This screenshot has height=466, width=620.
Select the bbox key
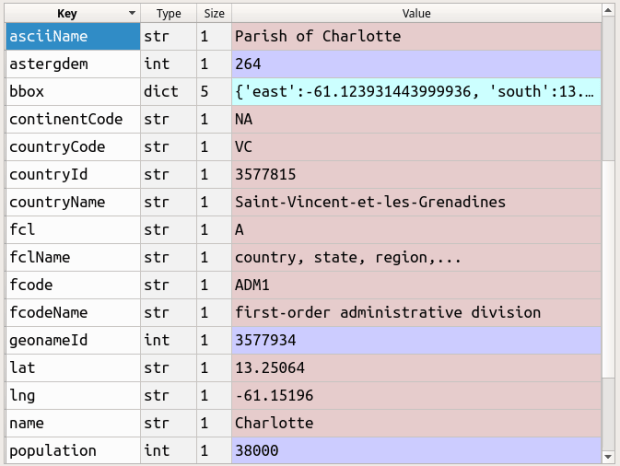(x=73, y=92)
